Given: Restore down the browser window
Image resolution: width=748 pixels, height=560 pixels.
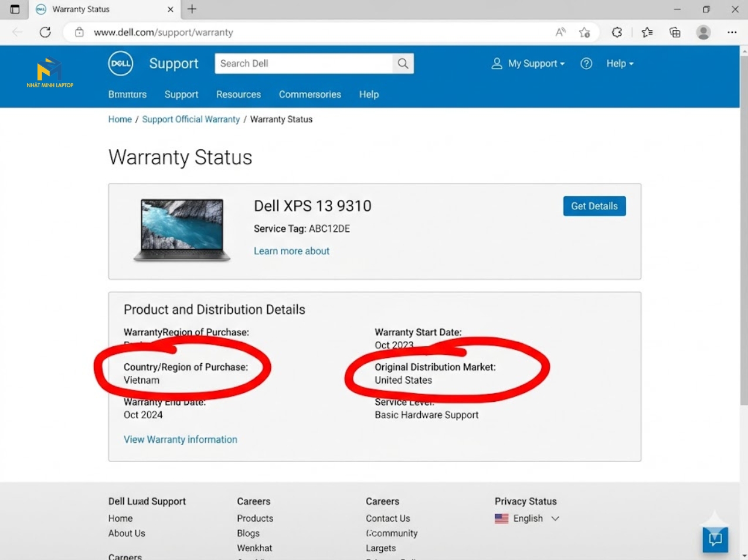Looking at the screenshot, I should pos(706,9).
